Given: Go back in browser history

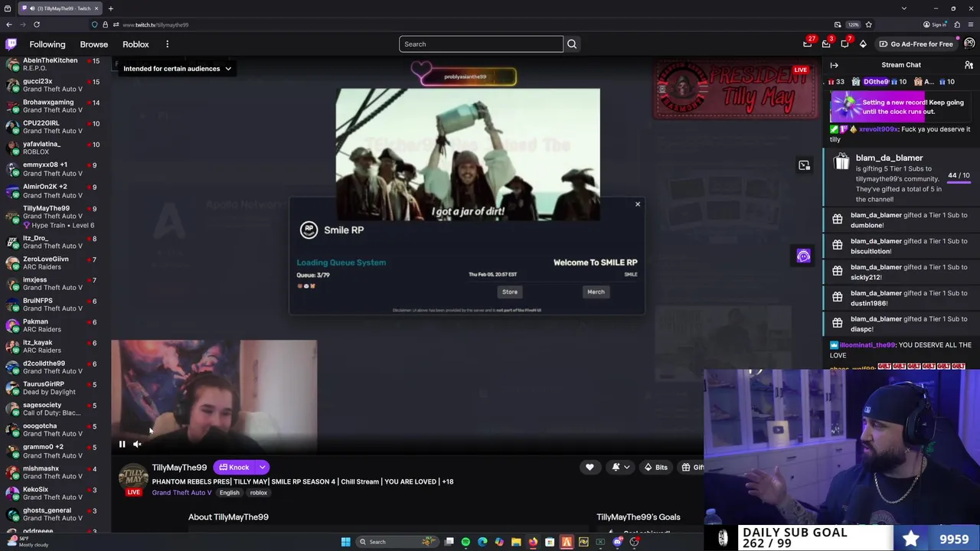Looking at the screenshot, I should coord(9,24).
